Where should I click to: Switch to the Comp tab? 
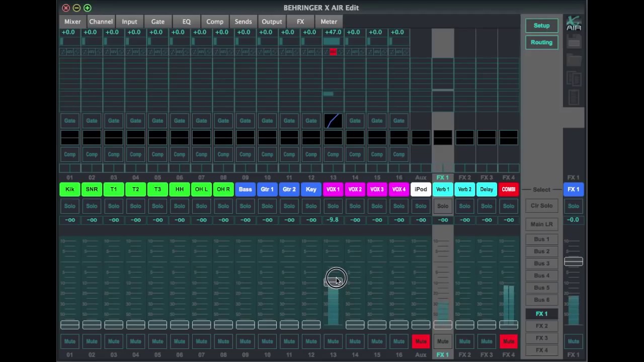coord(215,22)
